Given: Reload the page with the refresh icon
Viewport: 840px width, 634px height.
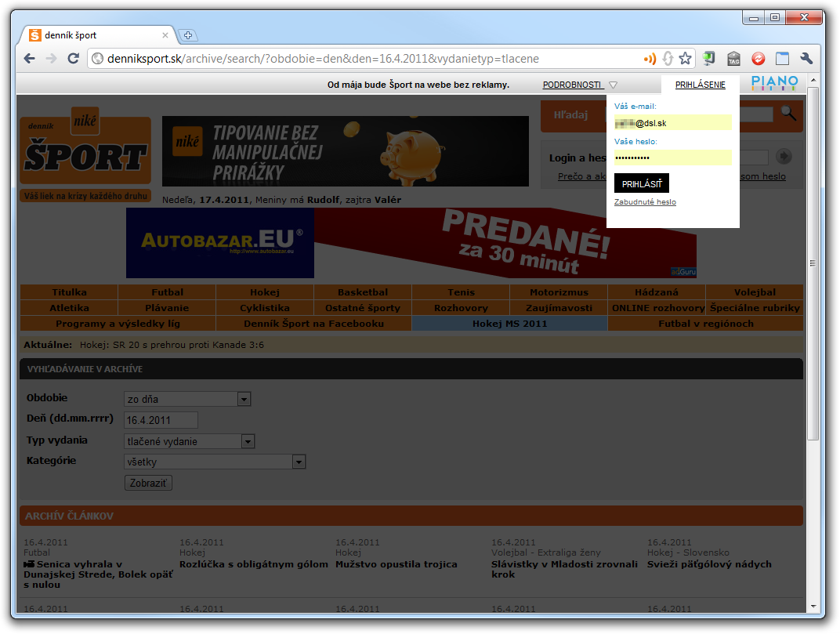Looking at the screenshot, I should point(73,59).
